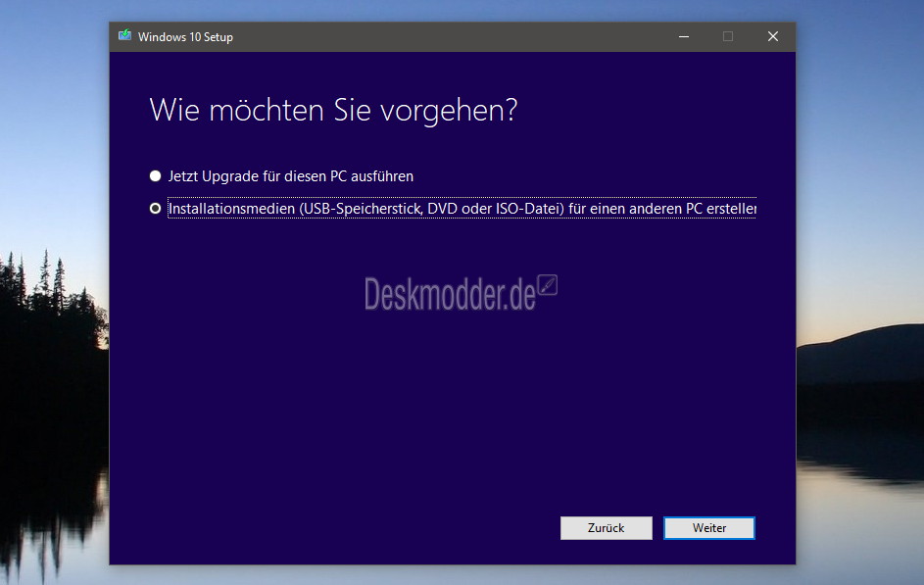Click the Weiter button
This screenshot has height=585, width=924.
pos(708,528)
